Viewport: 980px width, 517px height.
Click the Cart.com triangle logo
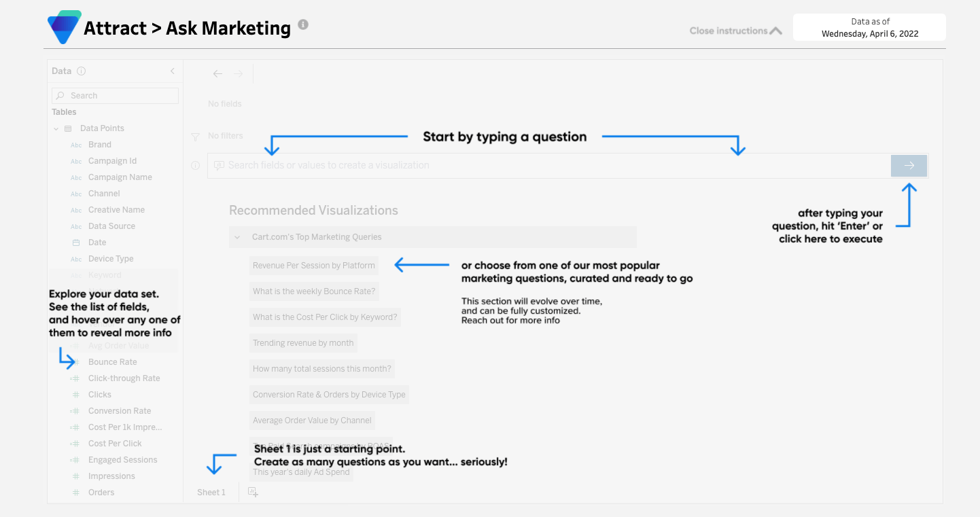[63, 27]
